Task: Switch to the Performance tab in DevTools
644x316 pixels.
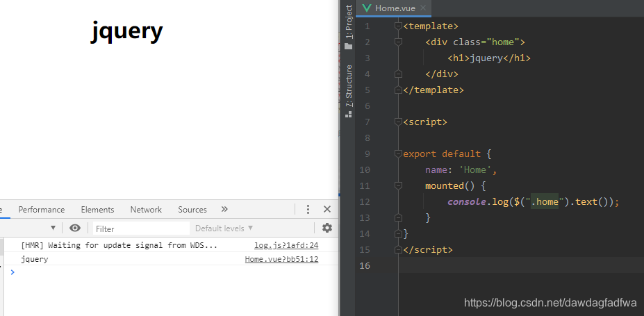Action: pos(42,209)
